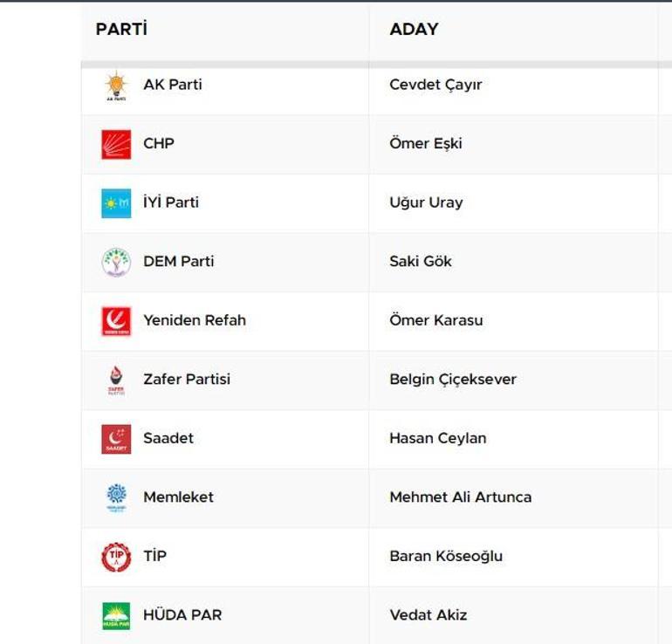The width and height of the screenshot is (672, 644).
Task: Select the blue İYİ Parti logo
Action: (116, 203)
